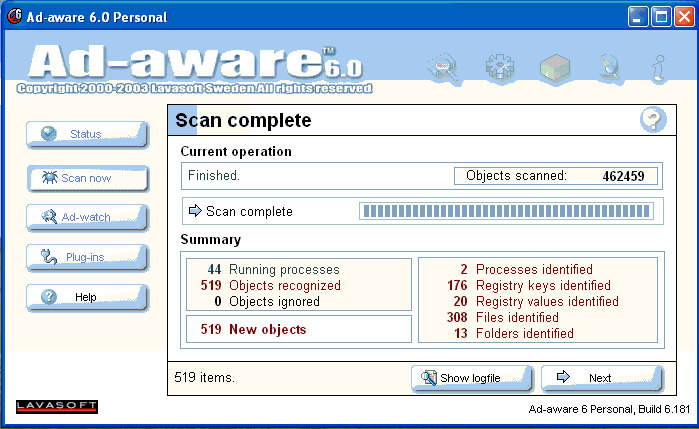The image size is (699, 429).
Task: Open settings via the gear icon
Action: (499, 69)
